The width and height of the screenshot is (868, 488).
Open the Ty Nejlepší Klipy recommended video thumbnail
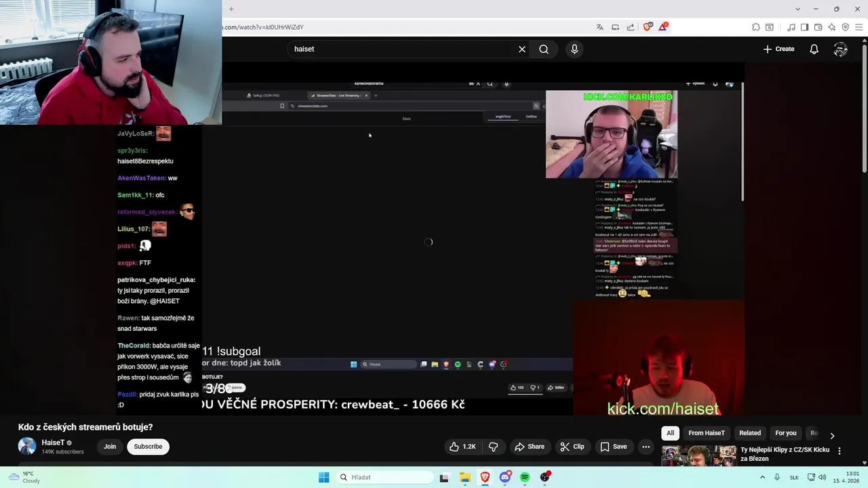click(x=698, y=456)
